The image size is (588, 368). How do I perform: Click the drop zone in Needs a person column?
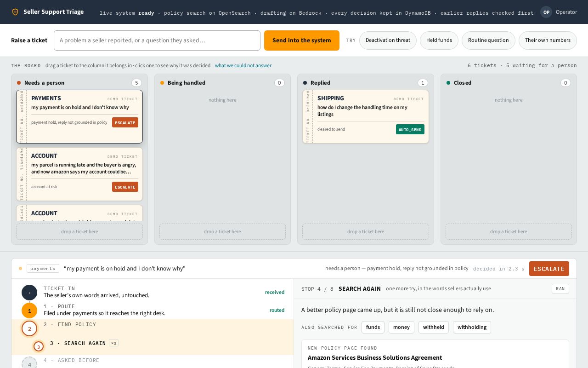tap(79, 231)
